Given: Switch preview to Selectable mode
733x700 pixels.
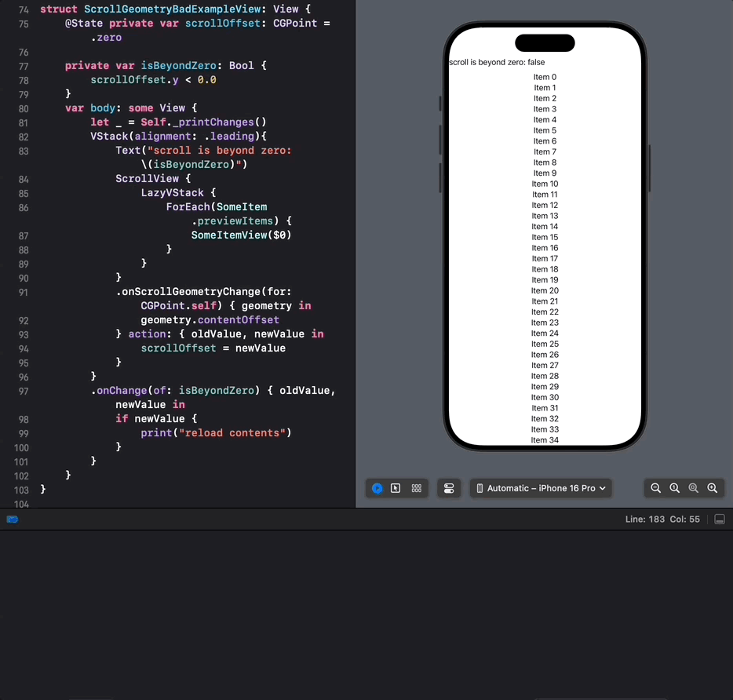Looking at the screenshot, I should tap(396, 488).
